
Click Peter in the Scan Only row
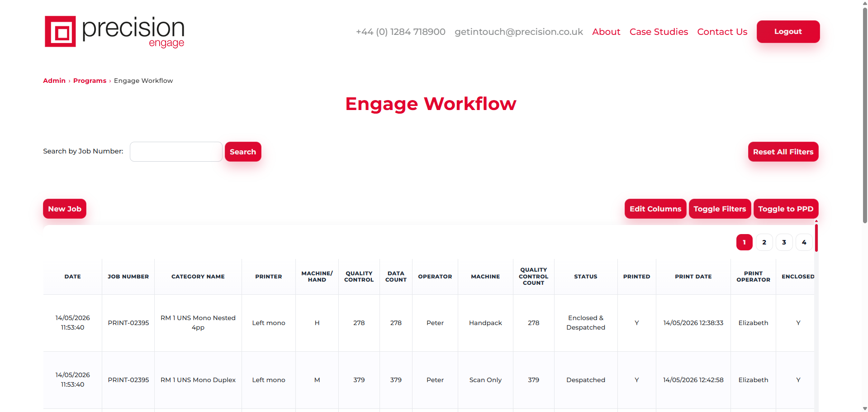435,380
